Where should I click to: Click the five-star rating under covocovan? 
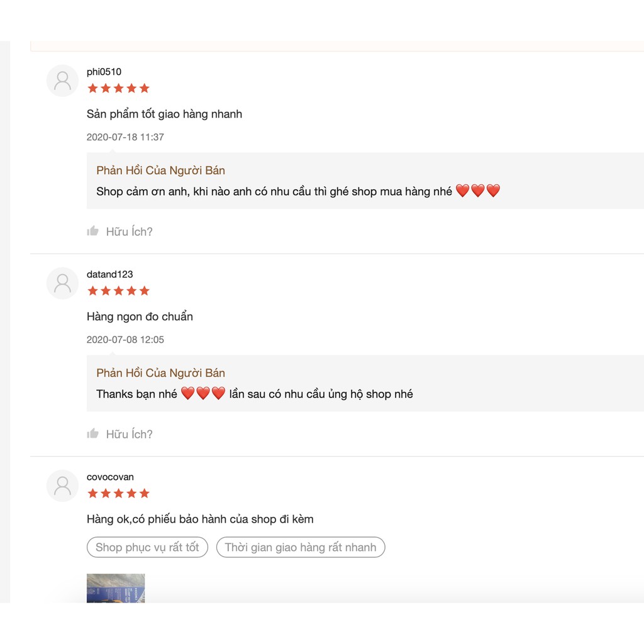point(118,493)
